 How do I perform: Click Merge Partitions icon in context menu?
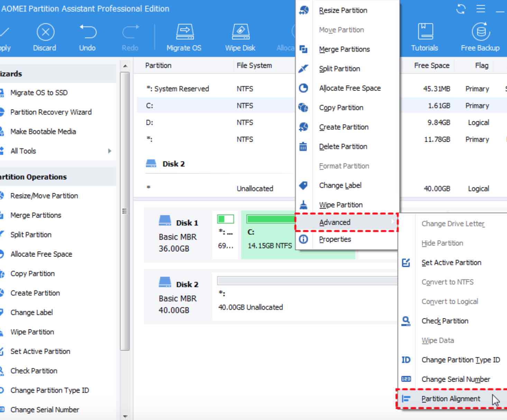tap(303, 49)
